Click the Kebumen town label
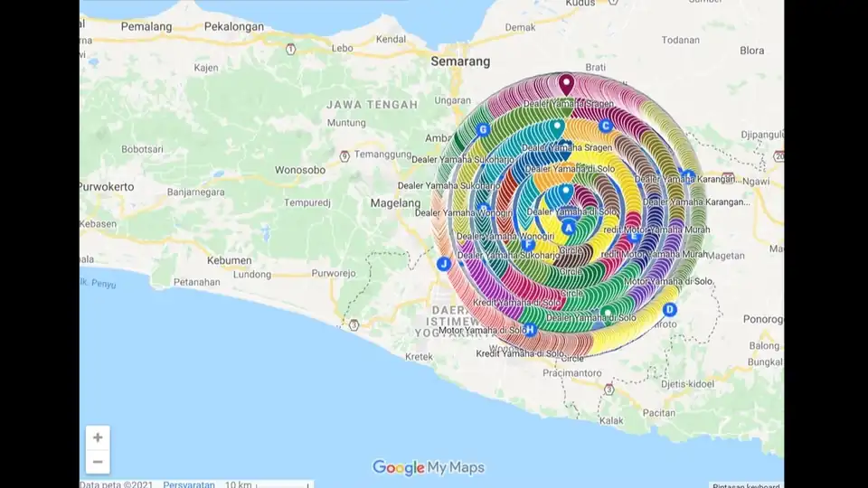 (229, 260)
